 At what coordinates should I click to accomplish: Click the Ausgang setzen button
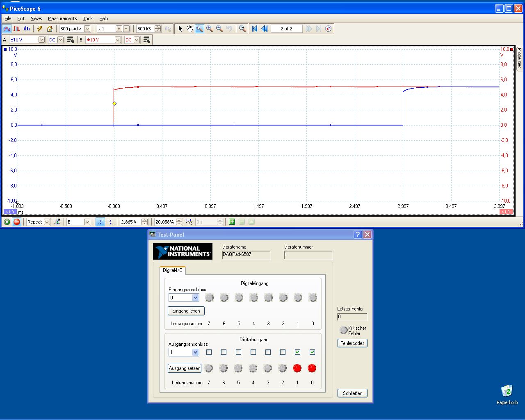click(x=185, y=368)
